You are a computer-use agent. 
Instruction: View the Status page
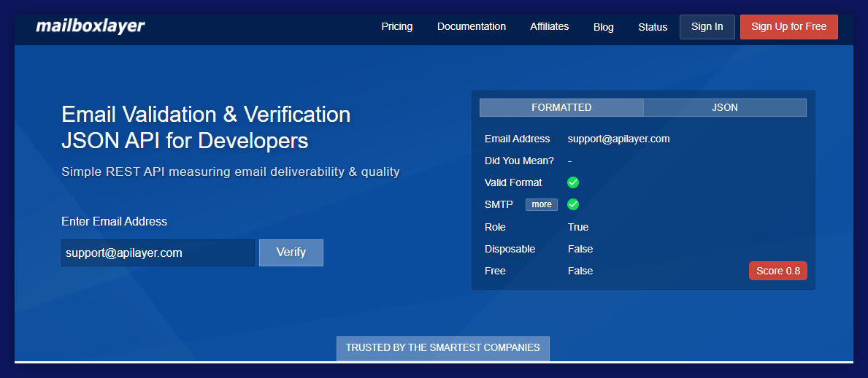pyautogui.click(x=653, y=27)
